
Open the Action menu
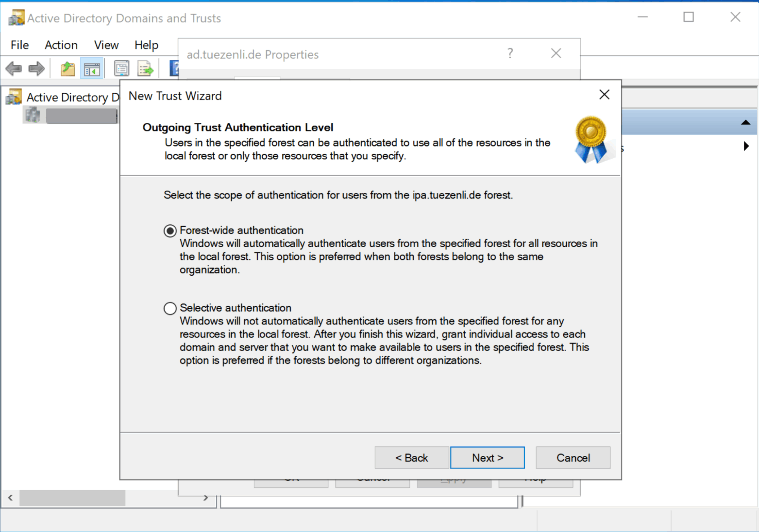(x=61, y=45)
